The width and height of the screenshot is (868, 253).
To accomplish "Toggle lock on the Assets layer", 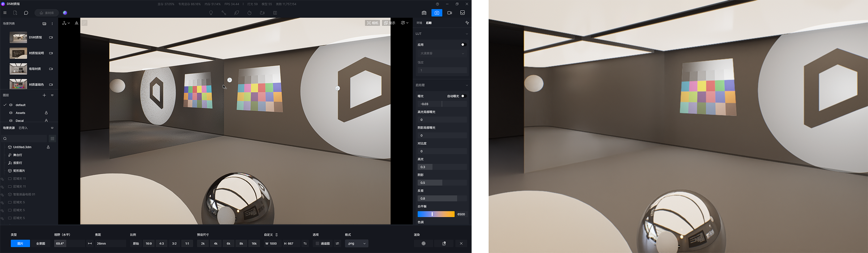I will 46,113.
